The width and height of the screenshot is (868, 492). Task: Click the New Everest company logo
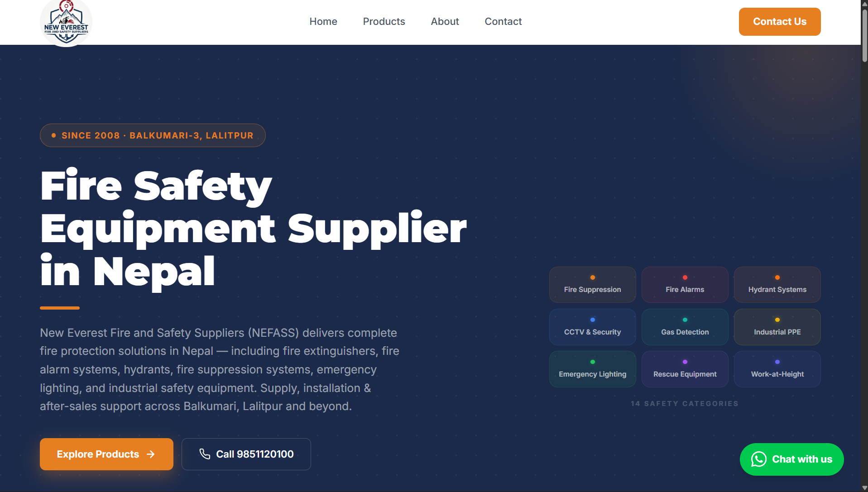point(66,22)
